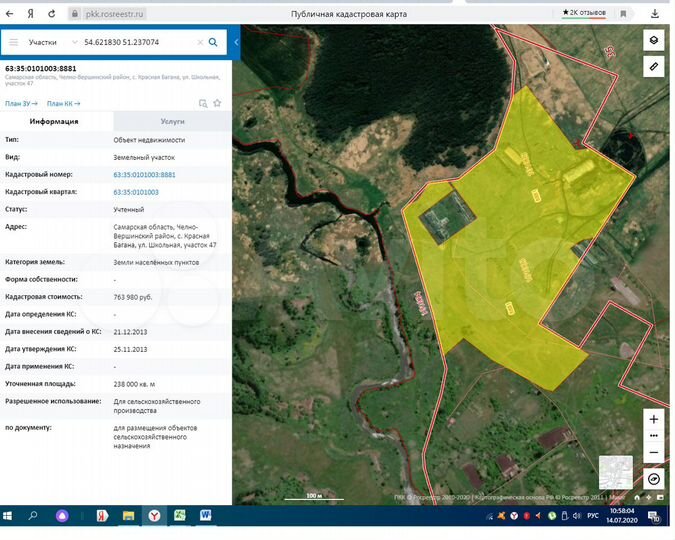This screenshot has width=675, height=540.
Task: Open the hamburger menu in the search bar
Action: tap(14, 42)
